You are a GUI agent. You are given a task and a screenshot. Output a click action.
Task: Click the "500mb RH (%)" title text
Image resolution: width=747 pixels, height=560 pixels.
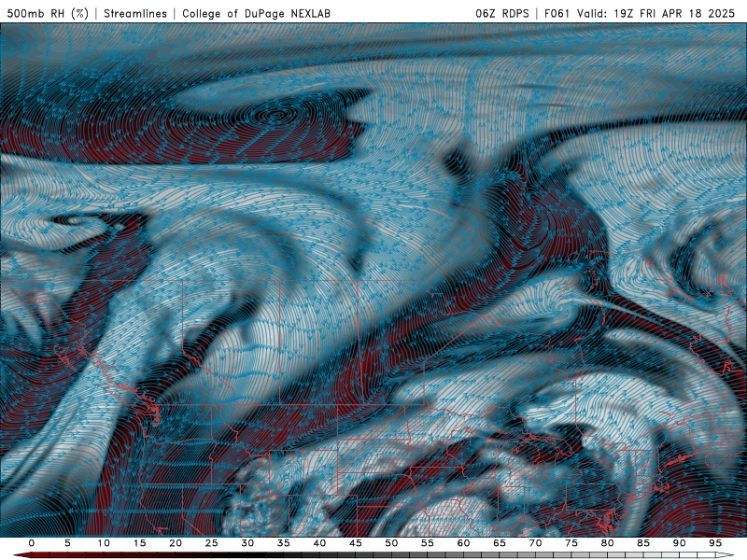48,13
